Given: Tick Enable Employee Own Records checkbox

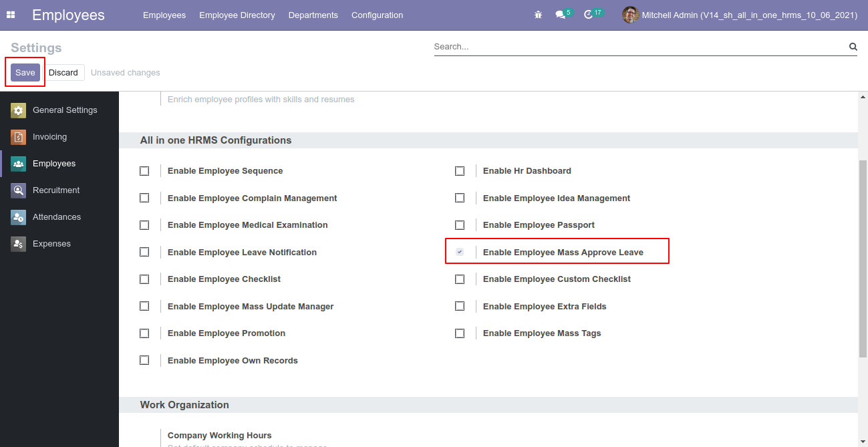Looking at the screenshot, I should point(144,360).
